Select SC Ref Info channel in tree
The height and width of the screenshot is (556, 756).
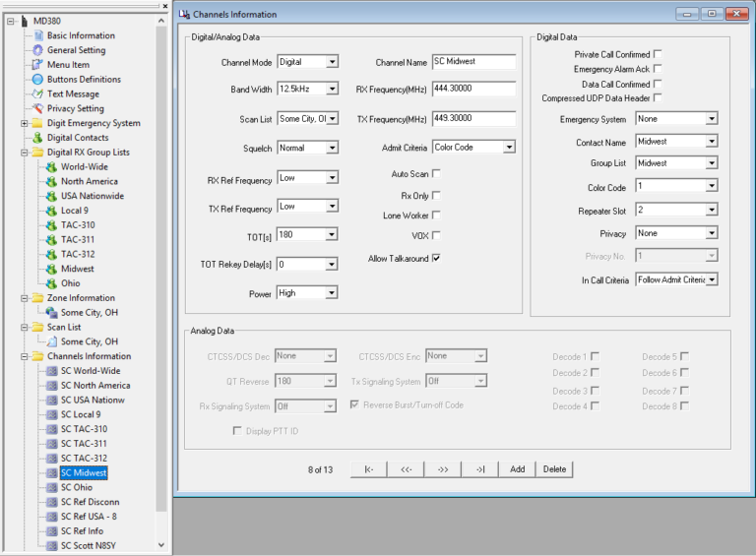tap(82, 531)
